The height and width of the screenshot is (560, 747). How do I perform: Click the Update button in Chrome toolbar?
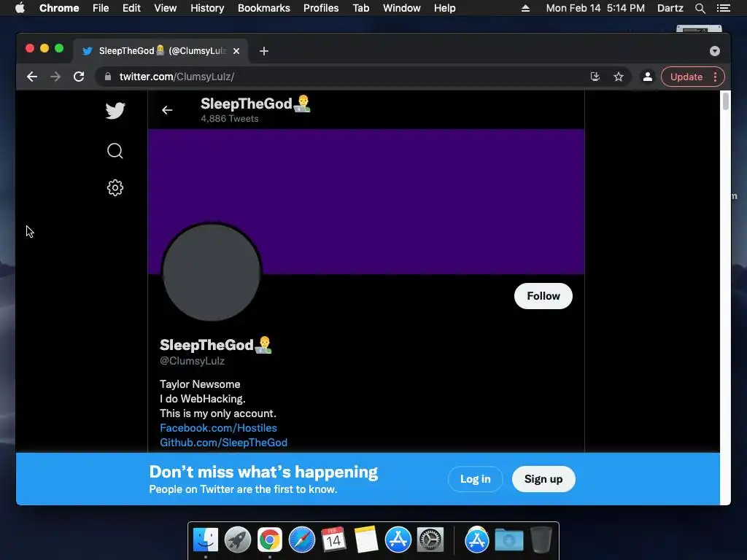click(686, 77)
